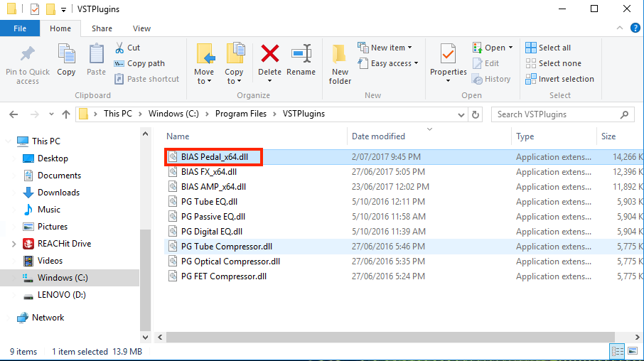644x361 pixels.
Task: Select BIAS FX_x64.dll file
Action: point(209,172)
